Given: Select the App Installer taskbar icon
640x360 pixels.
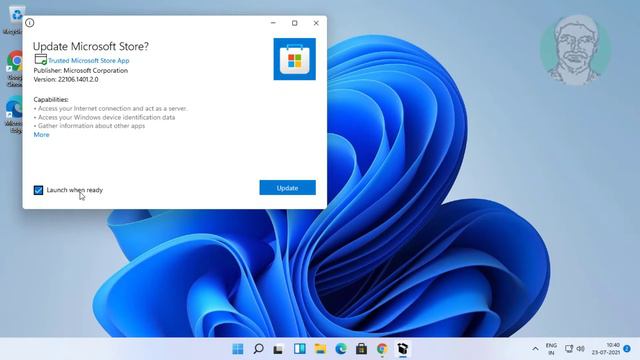Looking at the screenshot, I should point(403,349).
